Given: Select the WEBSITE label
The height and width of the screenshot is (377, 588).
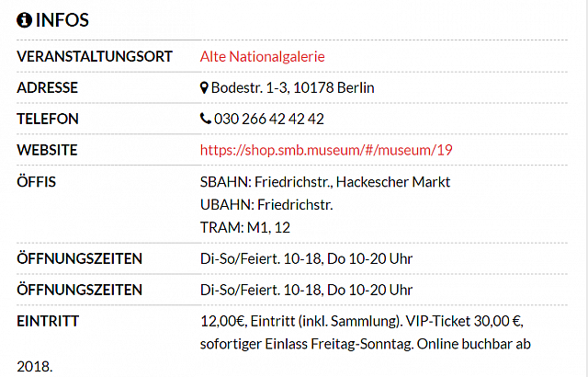Looking at the screenshot, I should 47,150.
